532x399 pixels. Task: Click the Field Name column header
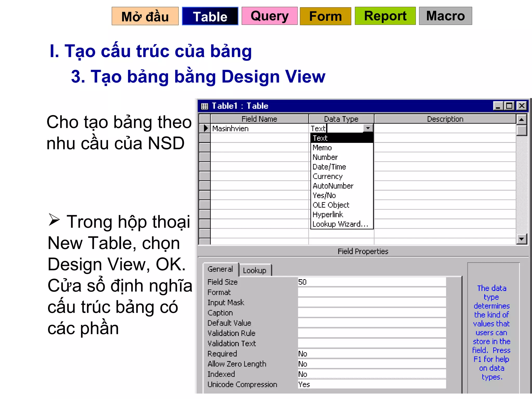click(259, 119)
